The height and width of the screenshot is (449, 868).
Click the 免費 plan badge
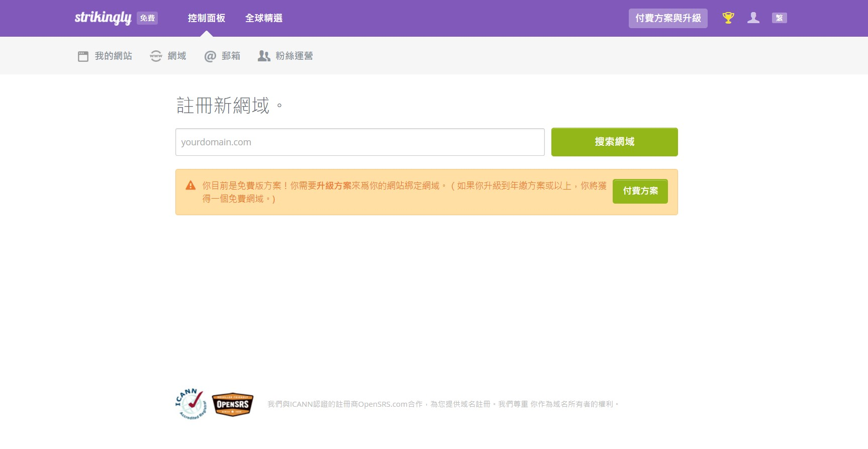coord(147,18)
